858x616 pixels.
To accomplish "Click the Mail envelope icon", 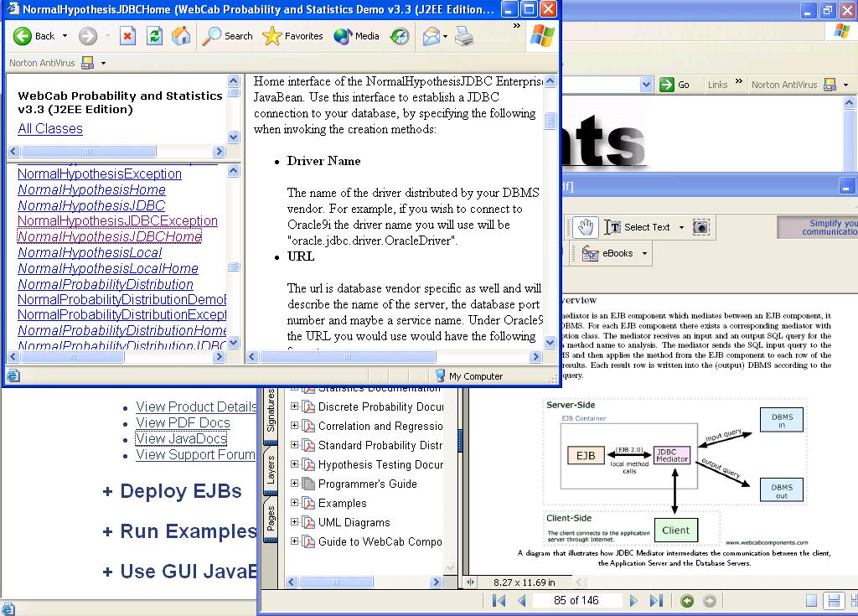I will [432, 36].
